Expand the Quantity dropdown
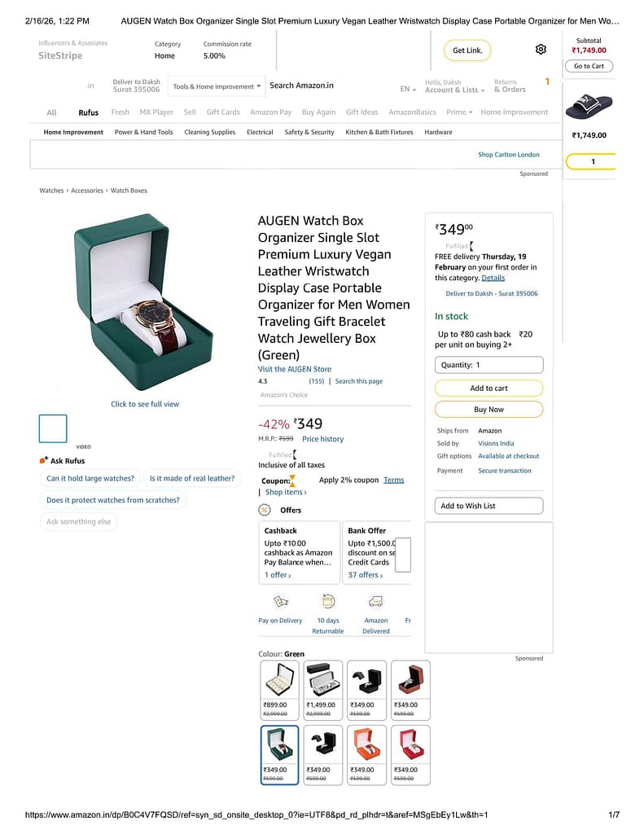644x834 pixels. tap(488, 365)
